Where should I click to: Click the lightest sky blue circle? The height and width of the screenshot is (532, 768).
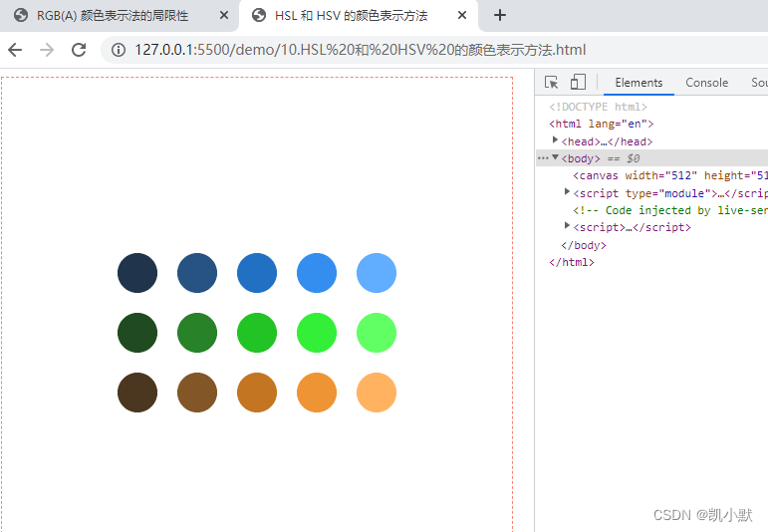[x=377, y=273]
